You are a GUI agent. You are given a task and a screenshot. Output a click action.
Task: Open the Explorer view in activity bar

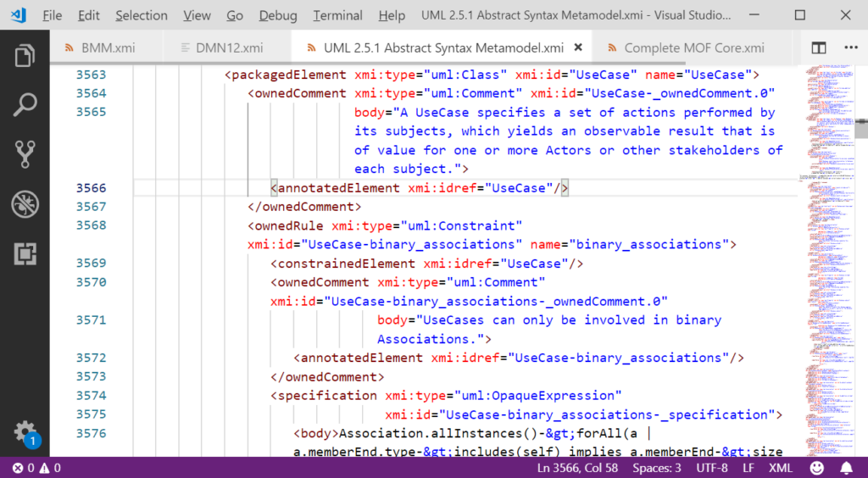coord(25,56)
